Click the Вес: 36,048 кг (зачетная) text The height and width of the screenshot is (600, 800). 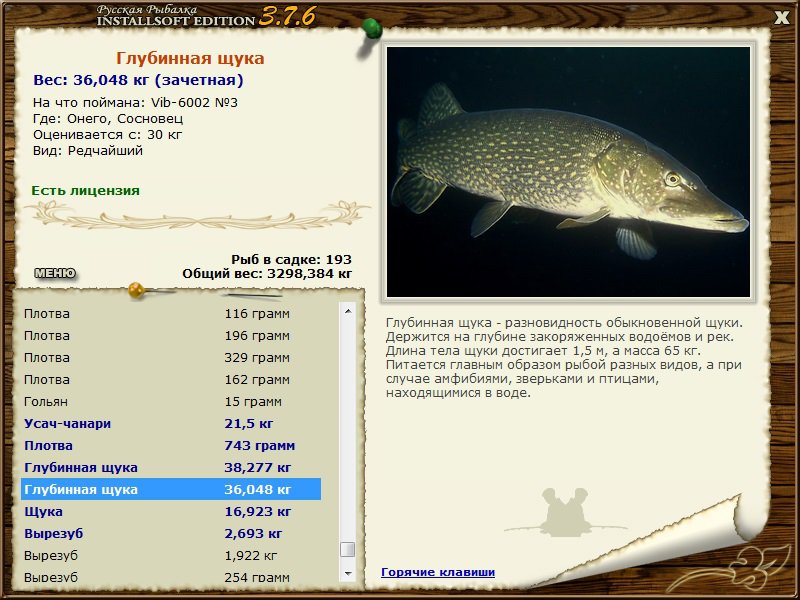point(138,81)
